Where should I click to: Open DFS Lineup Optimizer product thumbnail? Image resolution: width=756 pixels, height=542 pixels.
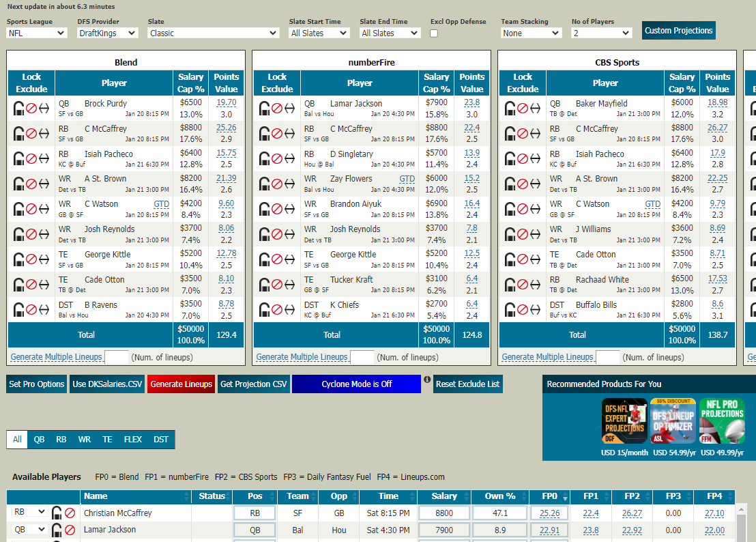pos(673,420)
